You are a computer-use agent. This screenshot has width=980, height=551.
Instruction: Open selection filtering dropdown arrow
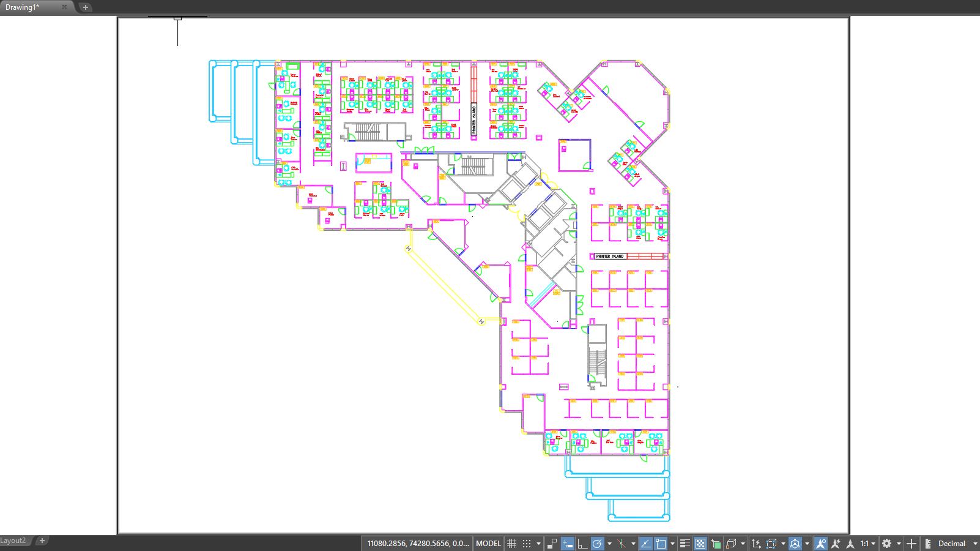tap(783, 544)
